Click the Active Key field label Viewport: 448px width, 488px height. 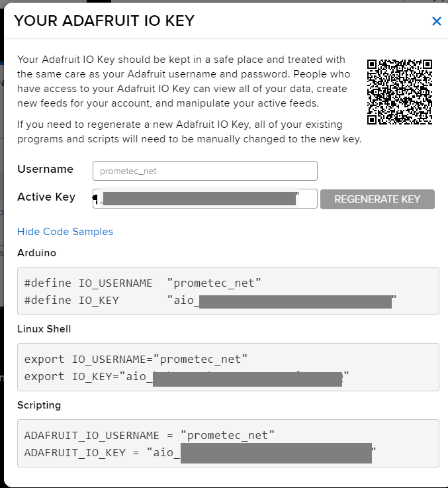pyautogui.click(x=46, y=197)
